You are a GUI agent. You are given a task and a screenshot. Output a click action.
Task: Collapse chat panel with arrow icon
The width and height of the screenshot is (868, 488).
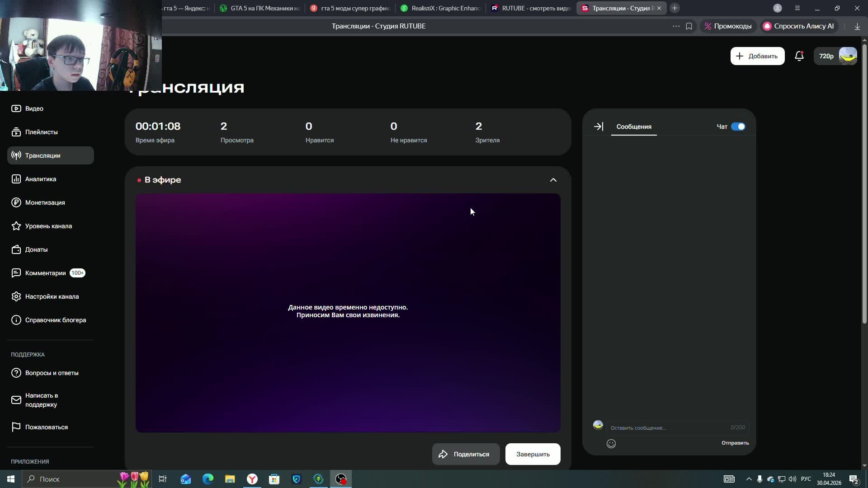[x=598, y=127]
